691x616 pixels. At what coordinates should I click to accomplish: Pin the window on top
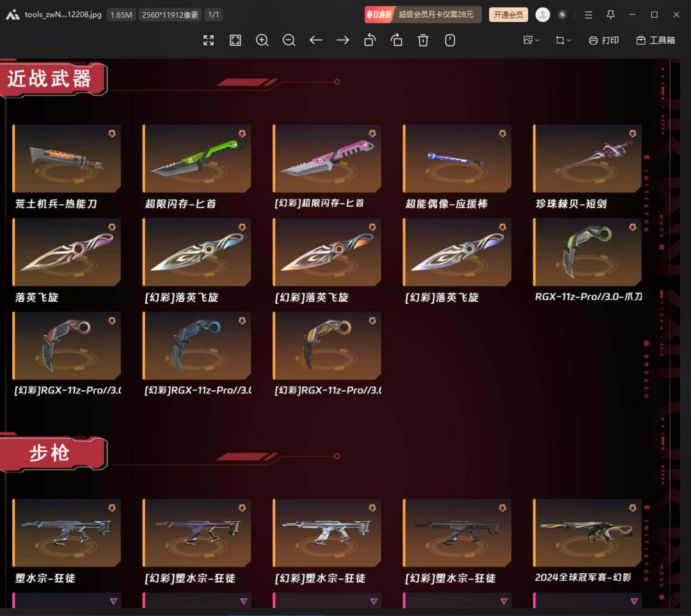[x=611, y=15]
